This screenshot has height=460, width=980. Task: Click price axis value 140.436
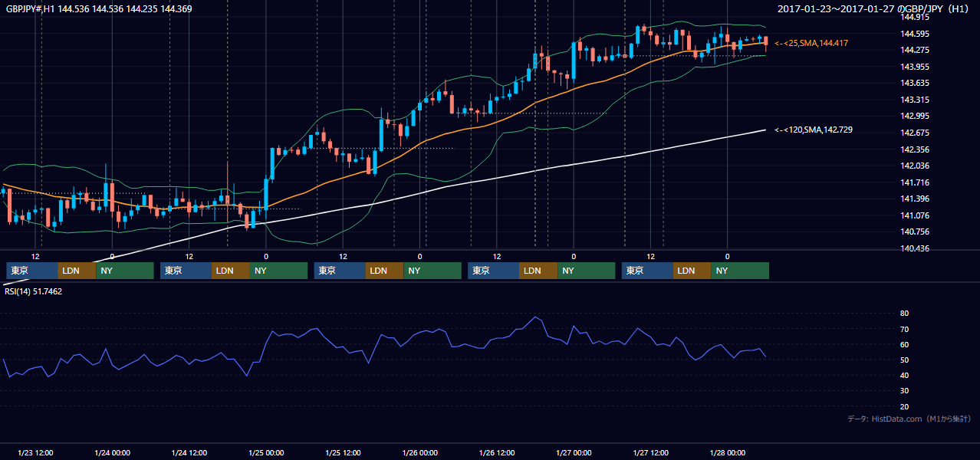coord(916,249)
